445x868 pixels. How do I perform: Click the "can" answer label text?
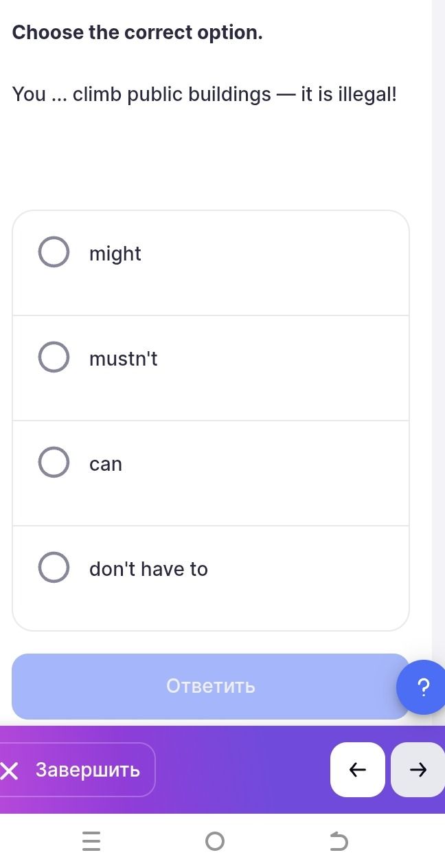point(106,465)
